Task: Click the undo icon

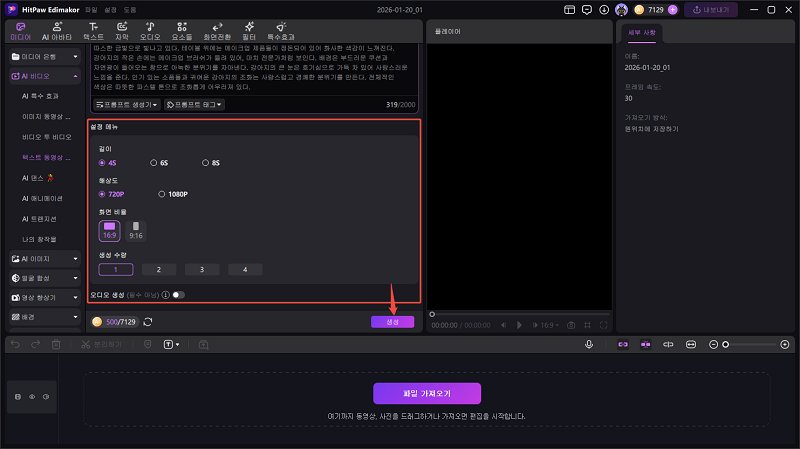Action: [15, 344]
